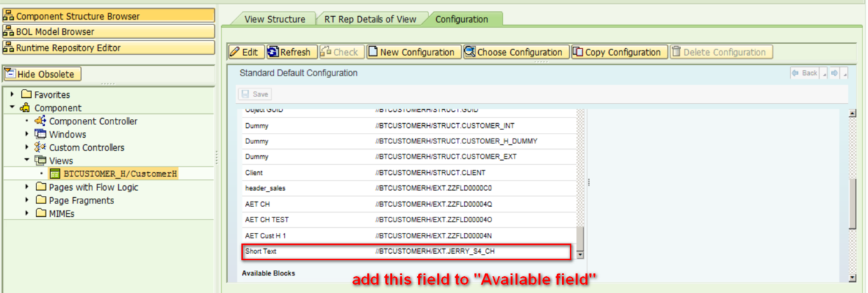Select the Short Text field row
Image resolution: width=868 pixels, height=293 pixels.
click(x=406, y=251)
